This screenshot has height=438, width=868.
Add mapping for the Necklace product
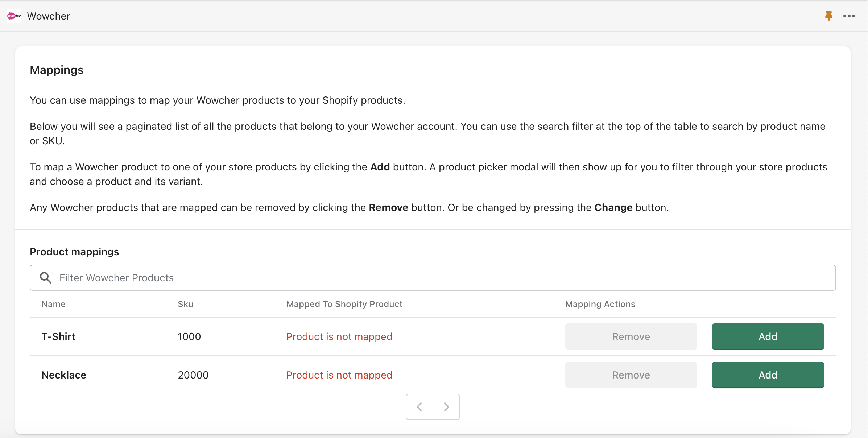[768, 375]
